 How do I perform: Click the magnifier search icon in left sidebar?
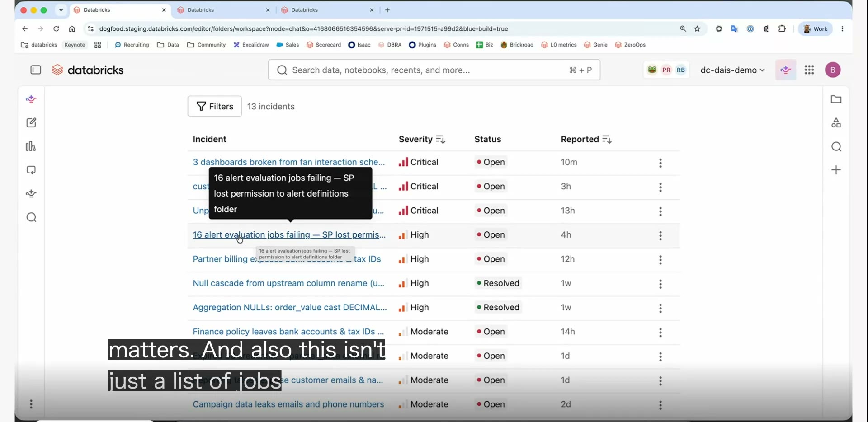[x=31, y=218]
